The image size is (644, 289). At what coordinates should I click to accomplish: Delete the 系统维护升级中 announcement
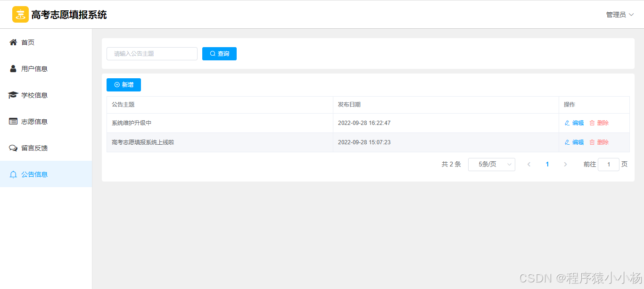tap(599, 123)
